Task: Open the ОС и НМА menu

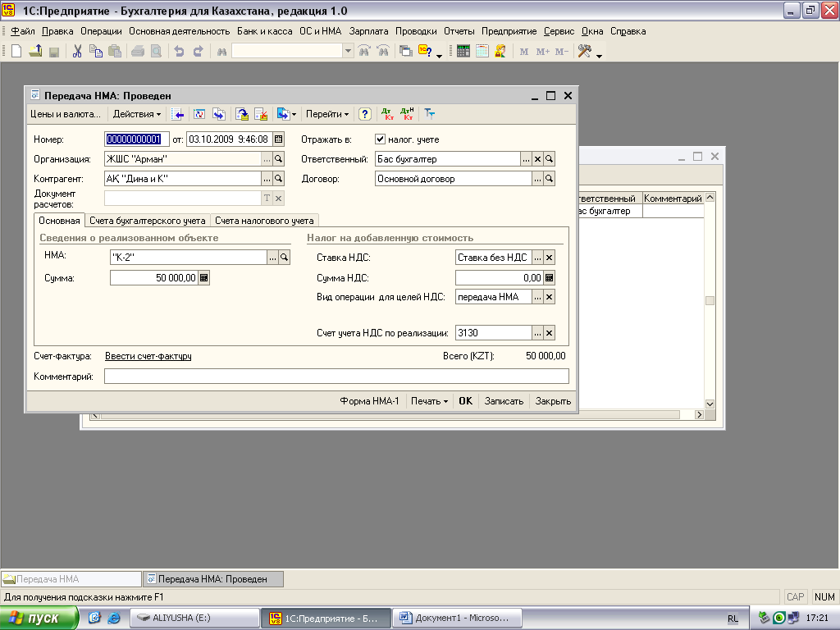Action: pyautogui.click(x=321, y=32)
